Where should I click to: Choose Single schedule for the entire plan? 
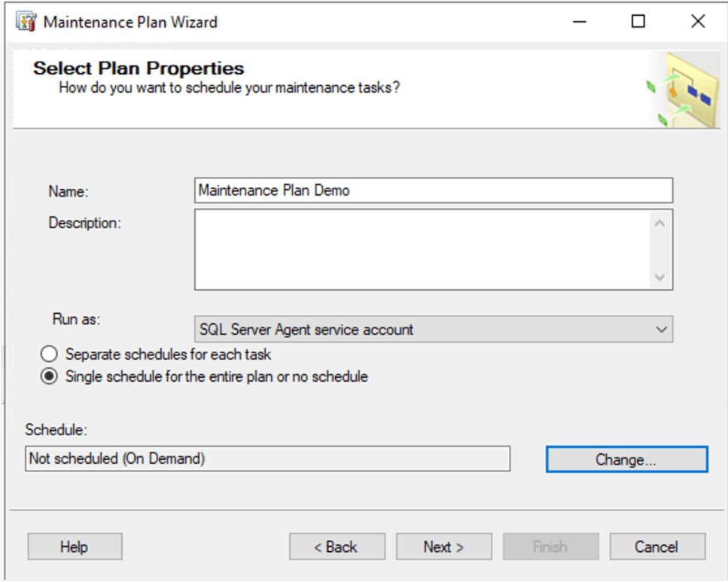tap(50, 376)
